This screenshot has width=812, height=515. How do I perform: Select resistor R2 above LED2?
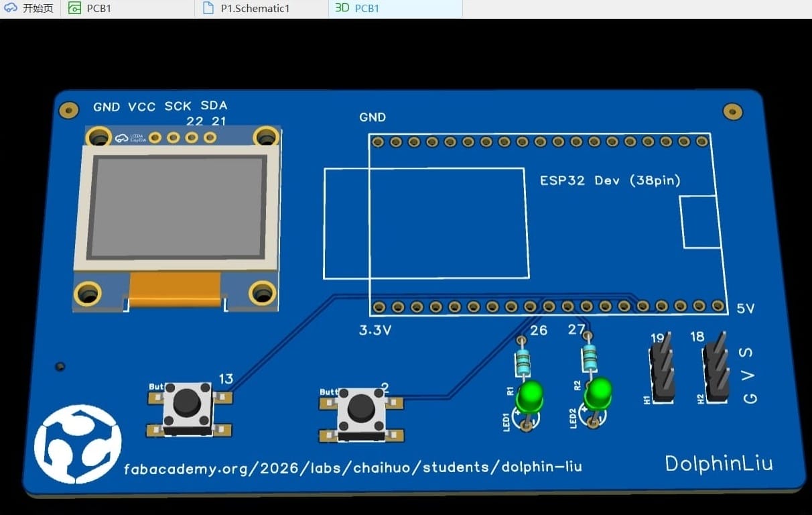click(x=590, y=357)
